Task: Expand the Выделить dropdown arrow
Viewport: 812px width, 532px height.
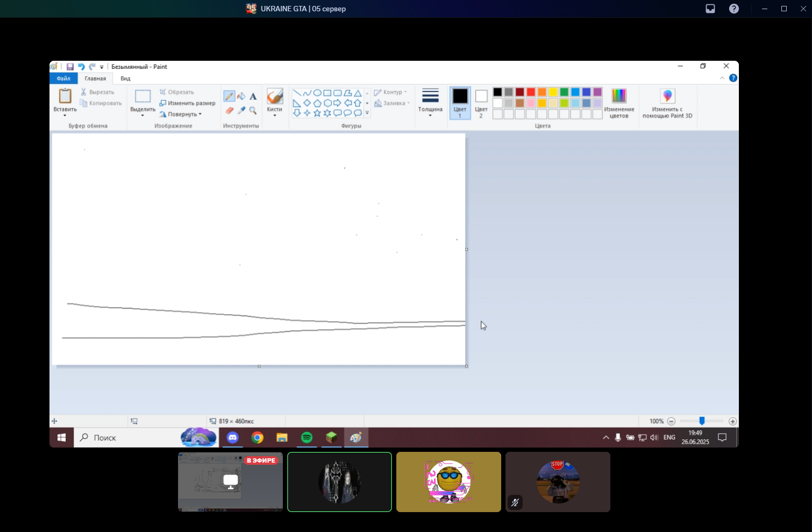Action: (x=143, y=116)
